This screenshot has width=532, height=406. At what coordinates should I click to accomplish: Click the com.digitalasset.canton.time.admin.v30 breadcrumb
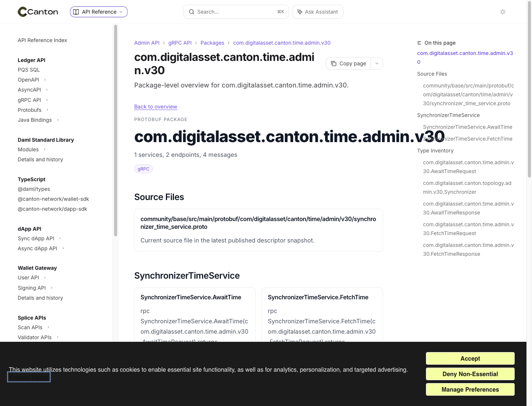(x=282, y=43)
